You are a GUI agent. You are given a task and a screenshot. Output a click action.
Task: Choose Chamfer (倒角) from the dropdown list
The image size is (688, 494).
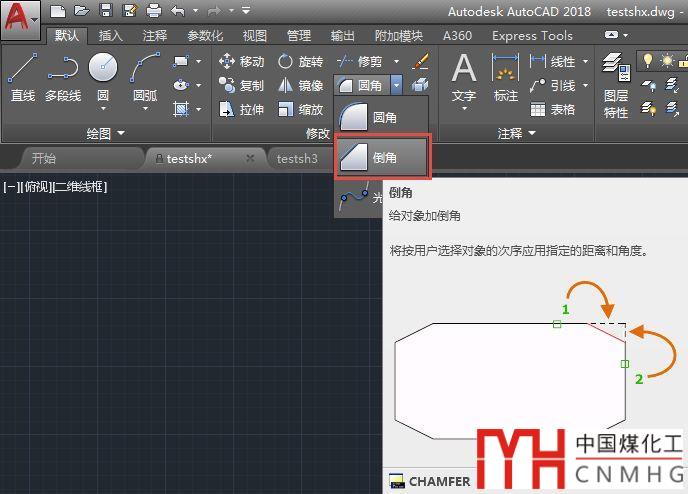click(381, 158)
